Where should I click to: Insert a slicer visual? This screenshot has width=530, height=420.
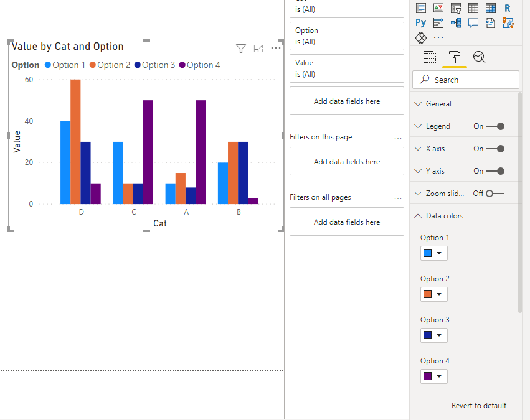tap(456, 7)
